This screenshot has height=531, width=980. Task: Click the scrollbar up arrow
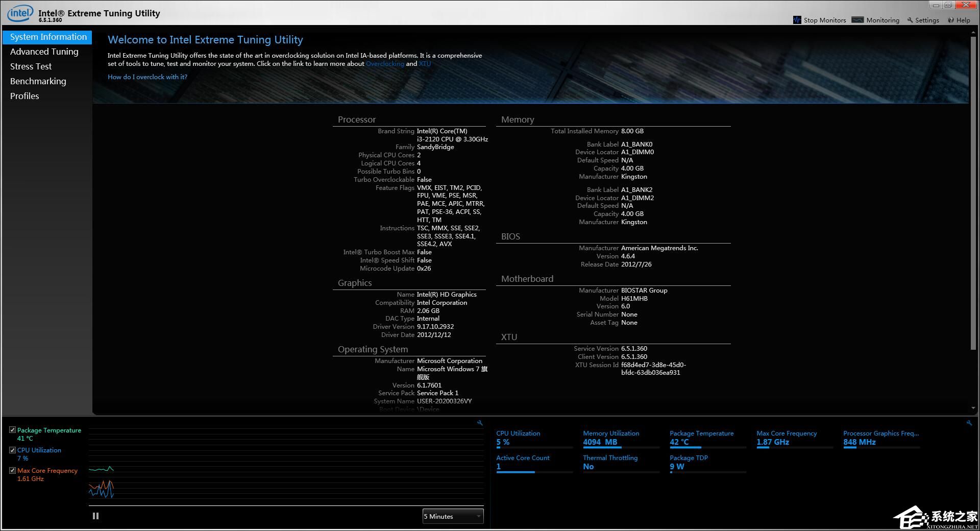[x=973, y=32]
